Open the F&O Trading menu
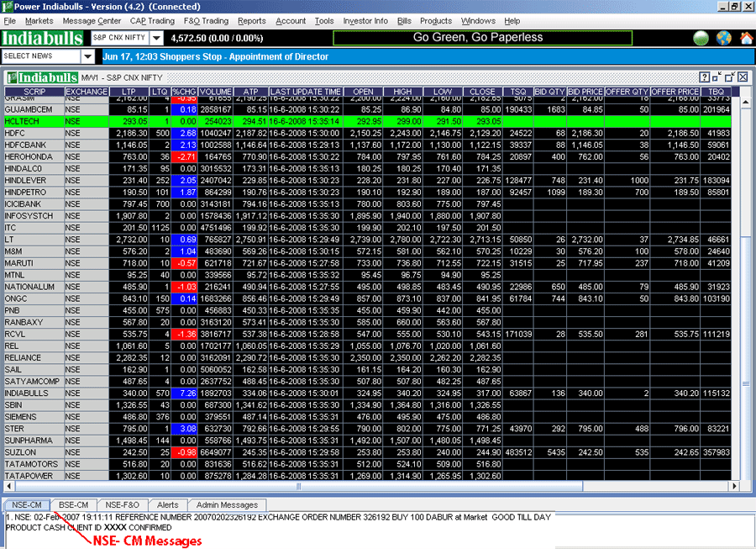 (x=206, y=21)
